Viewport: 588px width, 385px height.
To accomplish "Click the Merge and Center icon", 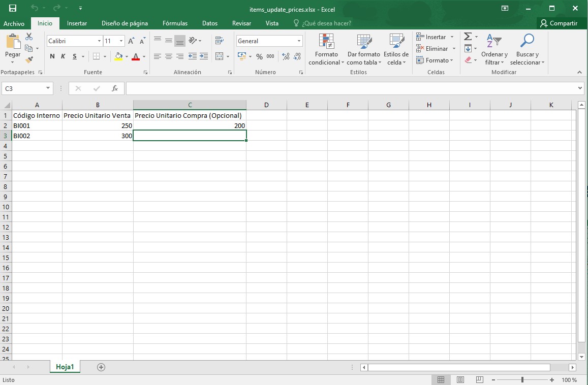I will (x=220, y=56).
